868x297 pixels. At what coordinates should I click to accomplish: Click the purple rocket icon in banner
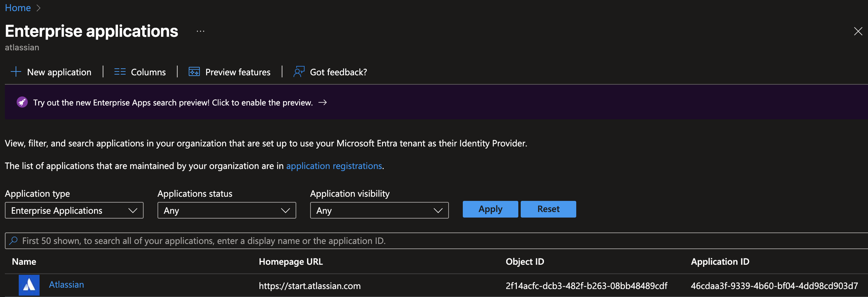click(22, 102)
